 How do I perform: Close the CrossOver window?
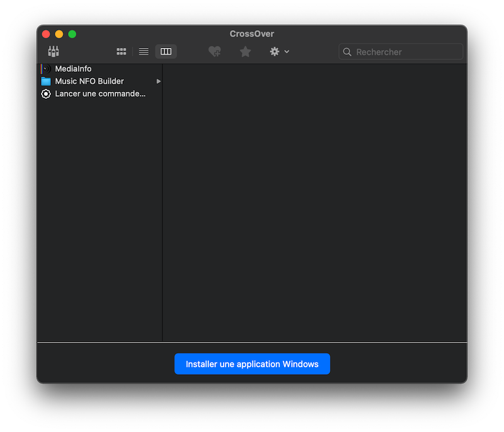(46, 34)
